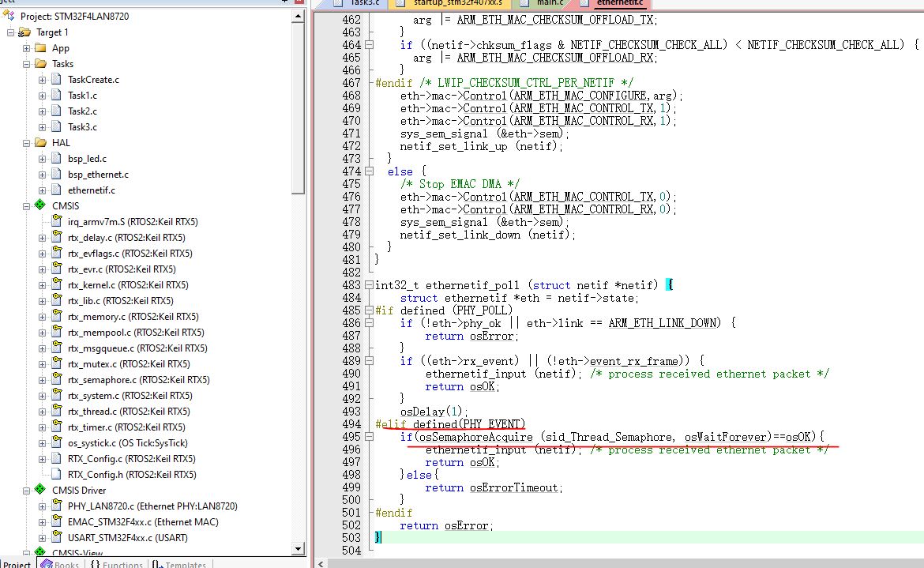Viewport: 924px width, 568px height.
Task: Expand the Task3.c file node
Action: pos(43,127)
